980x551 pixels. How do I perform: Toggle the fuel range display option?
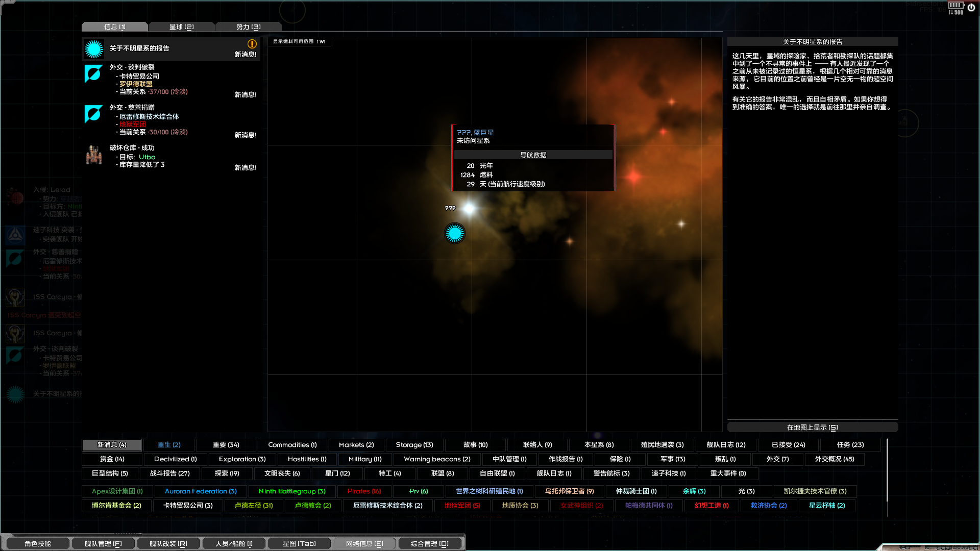299,42
